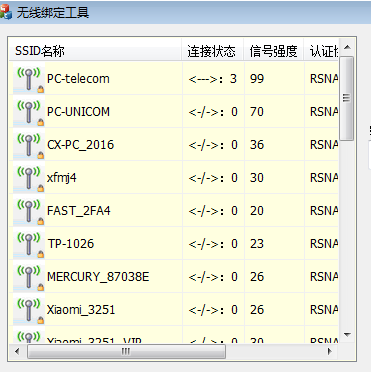Click the horizontal scrollbar thumb
371x372 pixels.
click(x=126, y=351)
